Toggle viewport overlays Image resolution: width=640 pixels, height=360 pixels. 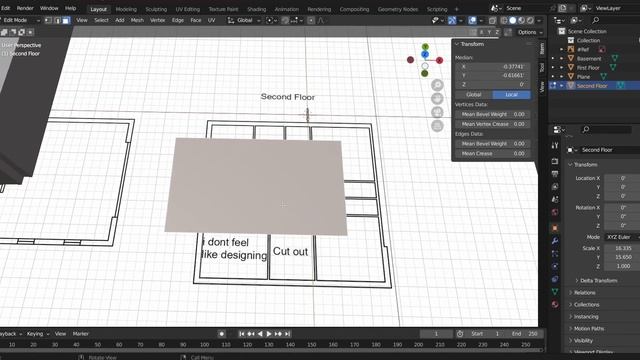472,20
